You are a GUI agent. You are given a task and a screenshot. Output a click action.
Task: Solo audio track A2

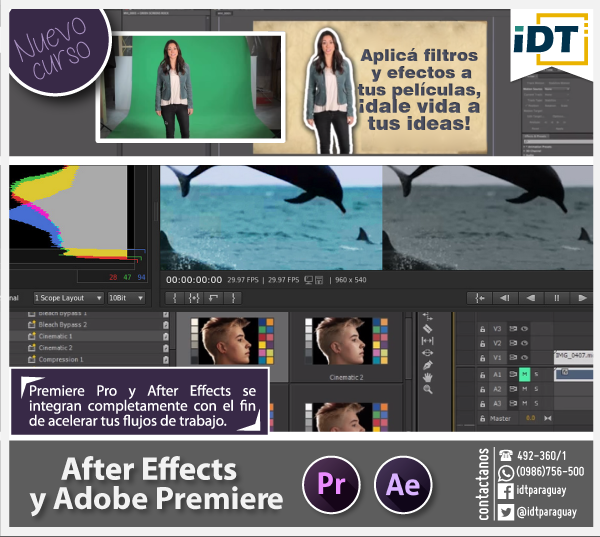tap(536, 389)
